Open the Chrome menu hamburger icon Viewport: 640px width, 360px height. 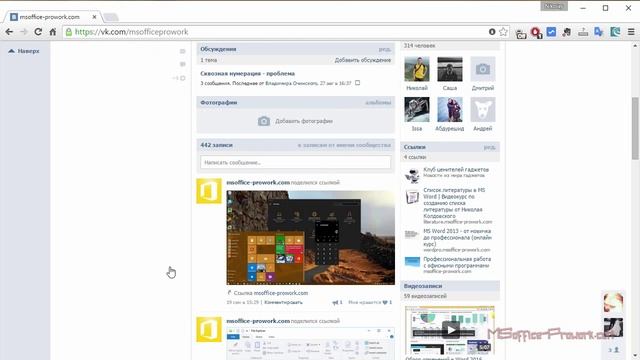click(631, 32)
